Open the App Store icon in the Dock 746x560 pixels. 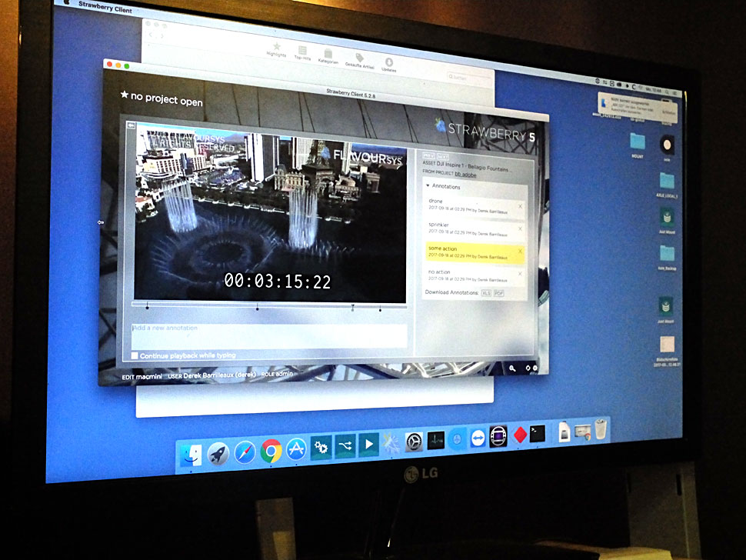pos(296,449)
